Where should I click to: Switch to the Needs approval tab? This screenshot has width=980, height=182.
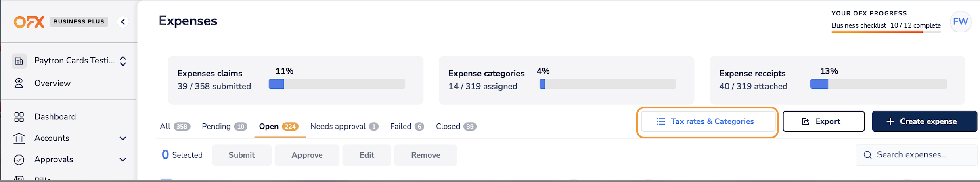344,127
